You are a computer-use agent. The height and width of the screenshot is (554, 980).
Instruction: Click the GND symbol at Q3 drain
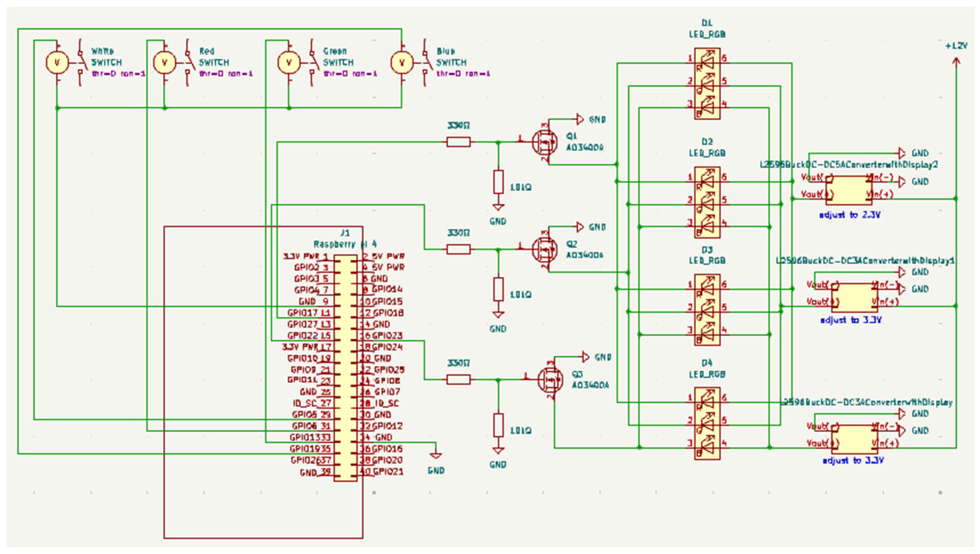[x=586, y=357]
